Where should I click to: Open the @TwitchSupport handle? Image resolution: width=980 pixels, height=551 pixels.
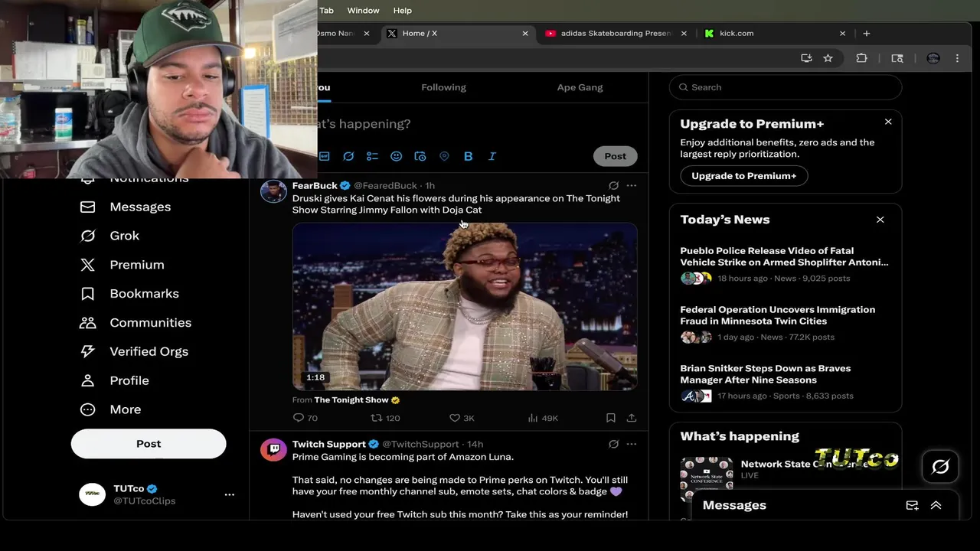click(x=420, y=444)
